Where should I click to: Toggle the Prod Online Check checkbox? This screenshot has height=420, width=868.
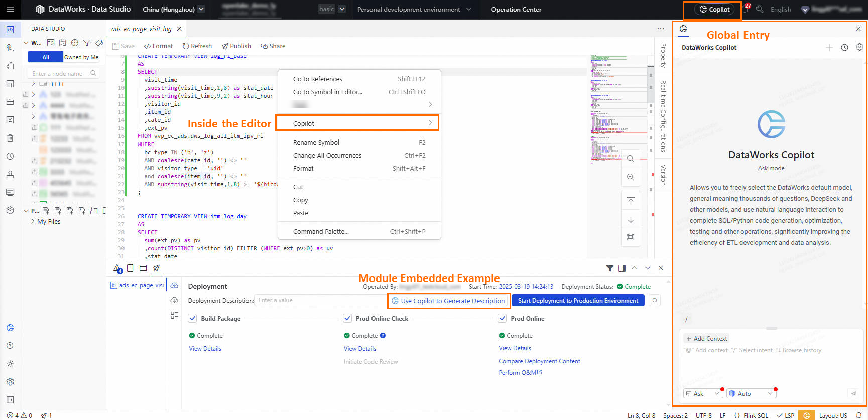click(347, 318)
